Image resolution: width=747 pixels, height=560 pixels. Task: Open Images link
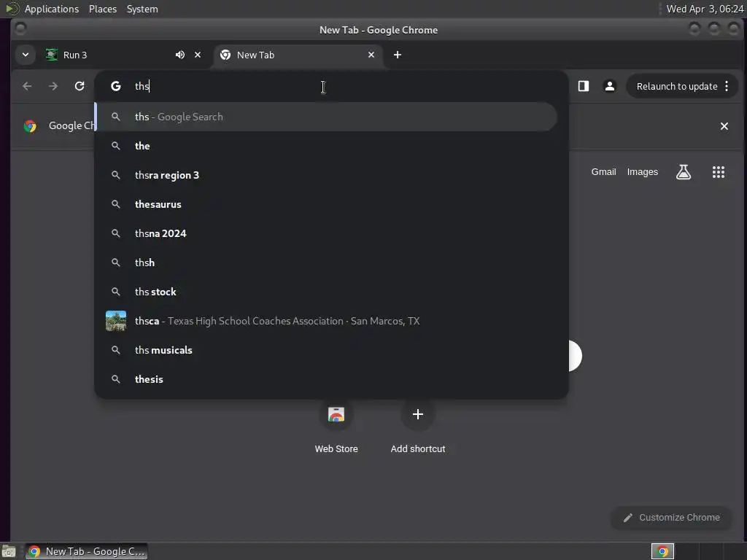coord(642,172)
